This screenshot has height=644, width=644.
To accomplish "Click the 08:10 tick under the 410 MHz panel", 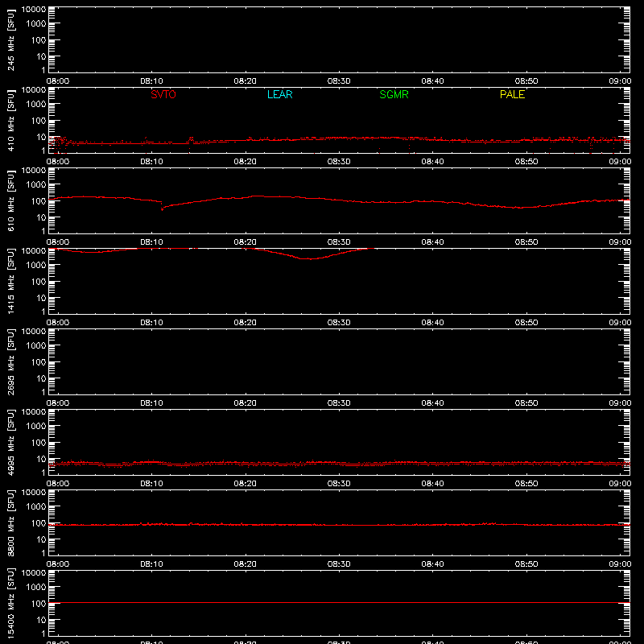I will 151,162.
